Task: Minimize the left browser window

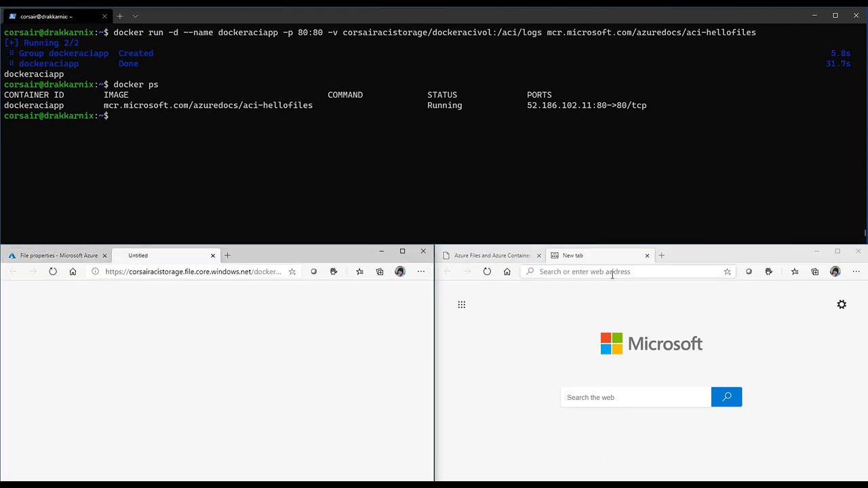Action: coord(381,251)
